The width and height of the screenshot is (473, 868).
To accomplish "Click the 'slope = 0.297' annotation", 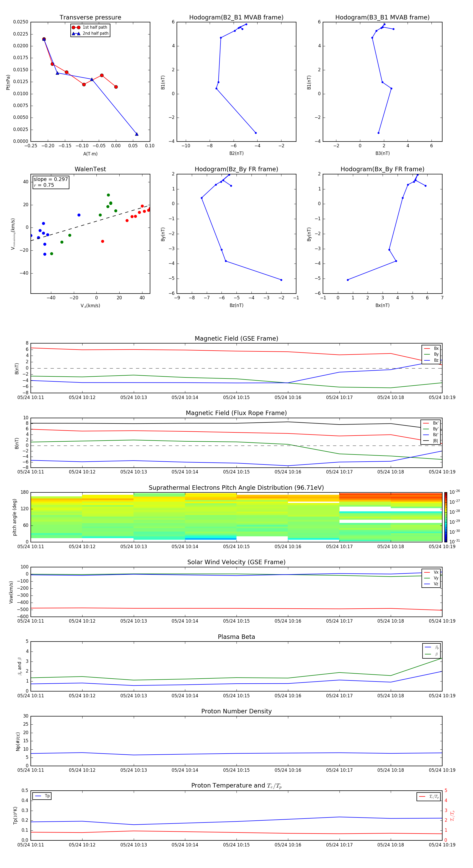I will pyautogui.click(x=51, y=179).
